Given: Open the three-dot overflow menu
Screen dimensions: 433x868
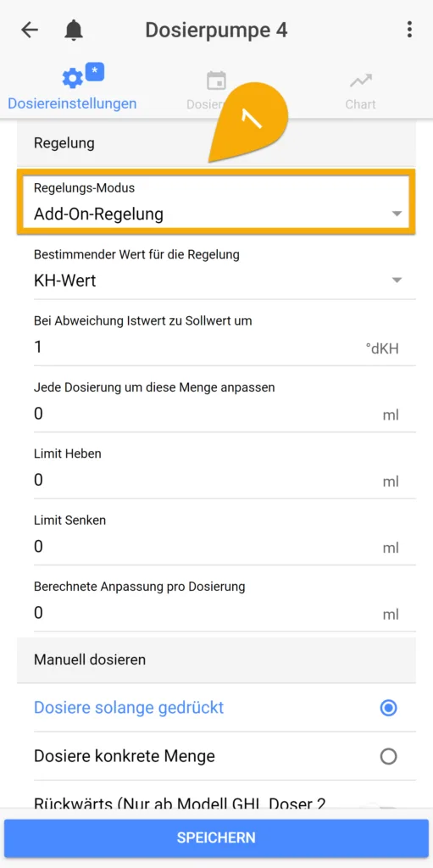Looking at the screenshot, I should click(x=409, y=30).
